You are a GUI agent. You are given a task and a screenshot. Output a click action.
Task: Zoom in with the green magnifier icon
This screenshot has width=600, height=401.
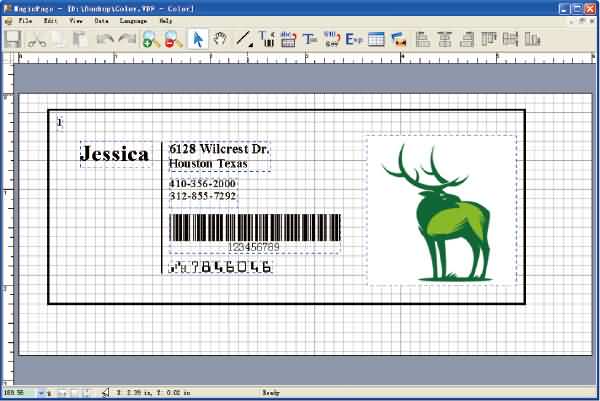(150, 40)
